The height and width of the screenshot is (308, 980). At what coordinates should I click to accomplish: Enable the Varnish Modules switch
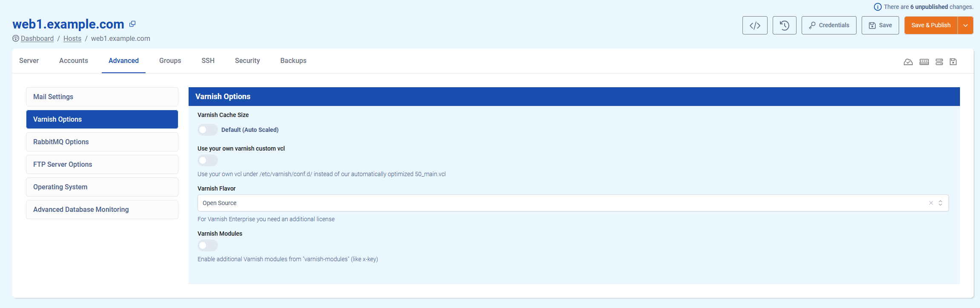208,245
